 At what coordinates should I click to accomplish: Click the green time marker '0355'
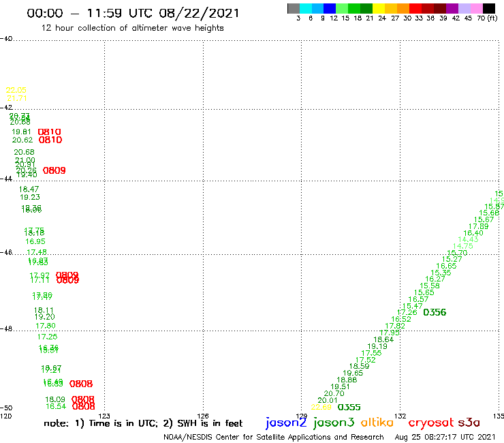(x=349, y=408)
